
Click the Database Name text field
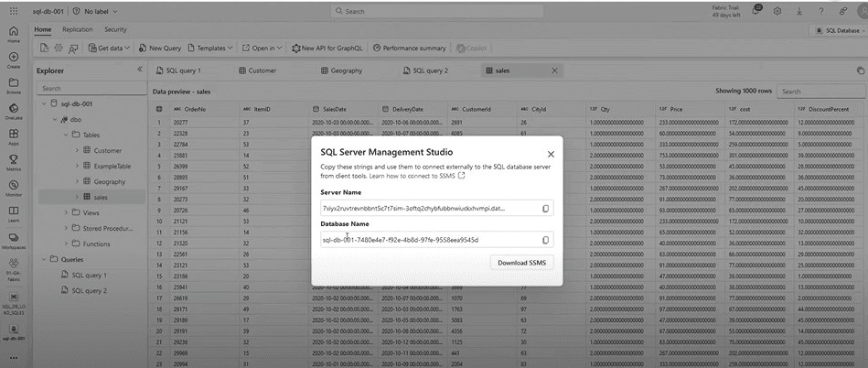437,240
